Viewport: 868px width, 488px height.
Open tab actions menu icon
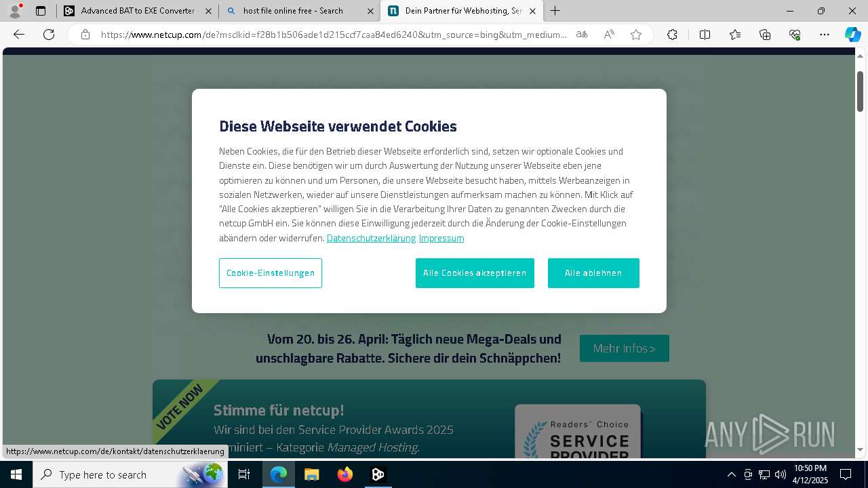41,11
